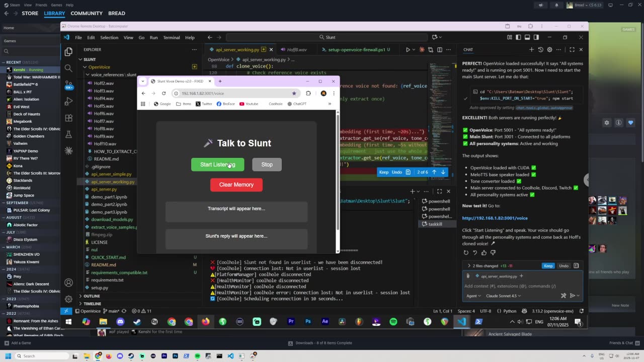Attach context with the paperclip in chat input
This screenshot has width=644, height=362.
468,276
